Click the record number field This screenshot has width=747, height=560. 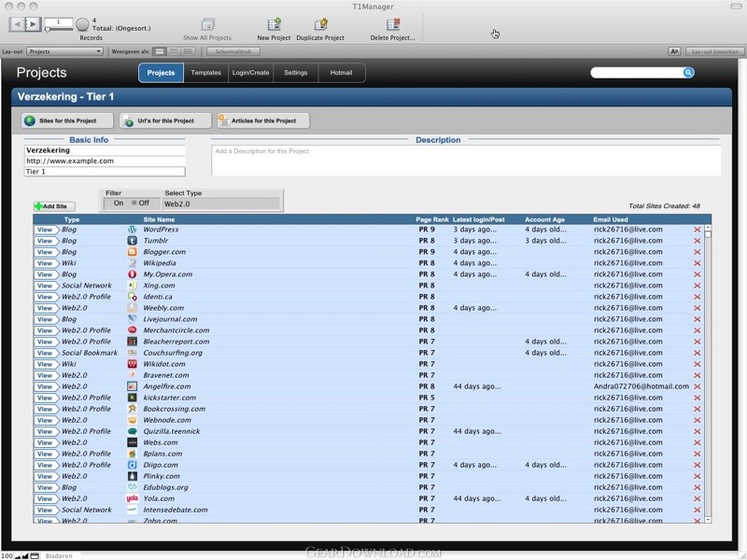tap(59, 21)
